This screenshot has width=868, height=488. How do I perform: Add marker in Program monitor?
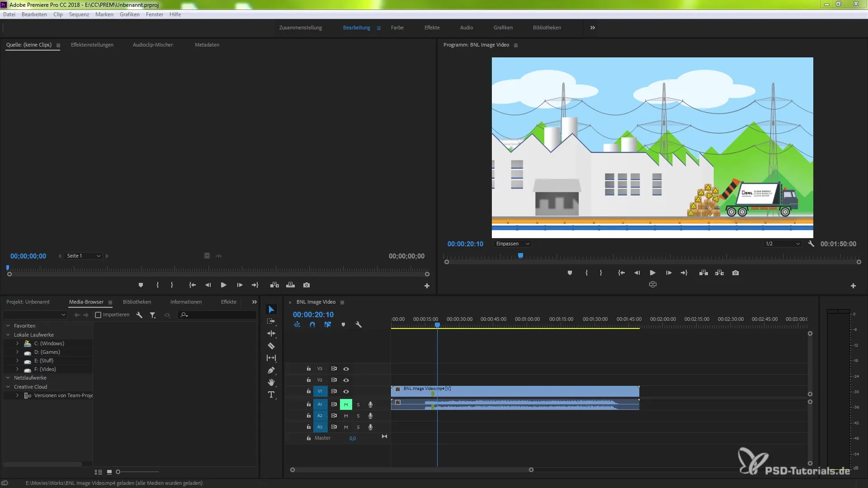click(570, 273)
